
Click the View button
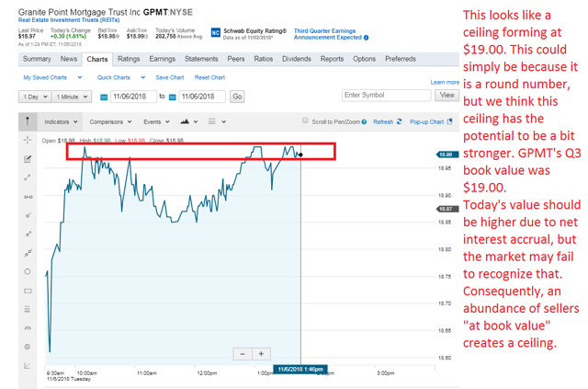point(447,95)
